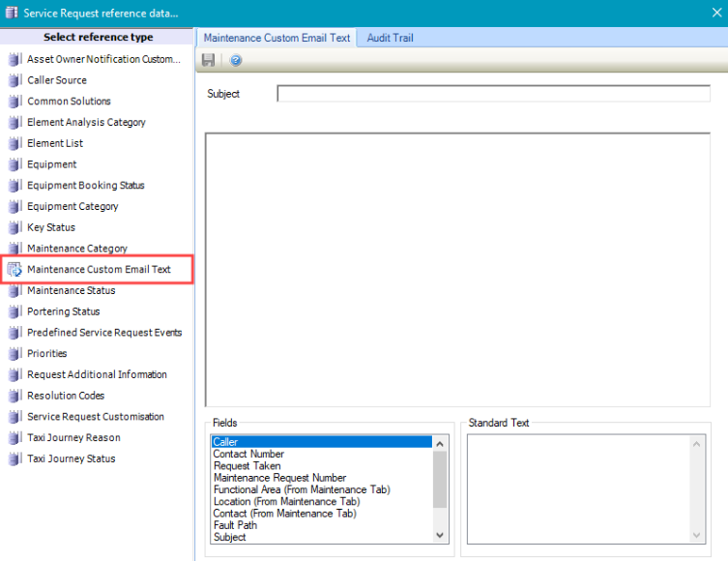Select the Maintenance Custom Email Text tab
This screenshot has width=728, height=561.
(277, 38)
